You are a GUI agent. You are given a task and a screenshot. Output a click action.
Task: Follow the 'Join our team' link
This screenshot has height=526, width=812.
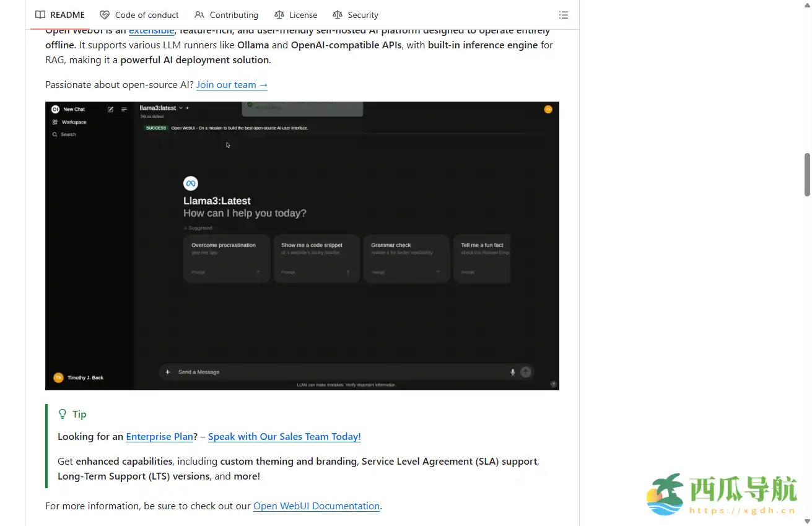[x=232, y=85]
